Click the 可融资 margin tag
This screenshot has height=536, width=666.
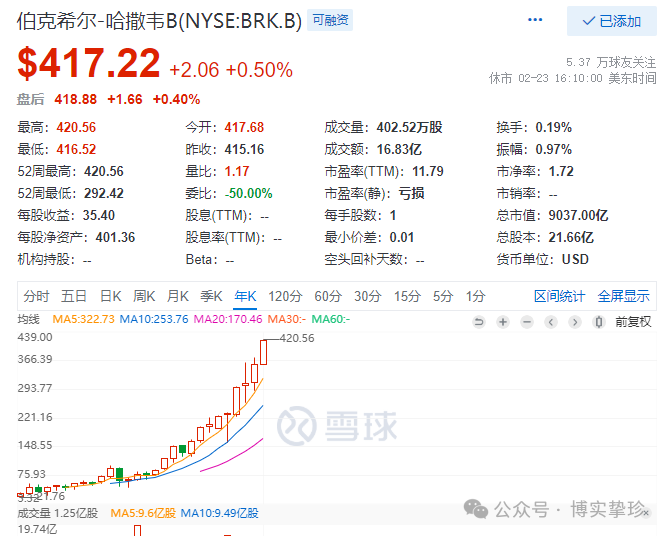330,20
